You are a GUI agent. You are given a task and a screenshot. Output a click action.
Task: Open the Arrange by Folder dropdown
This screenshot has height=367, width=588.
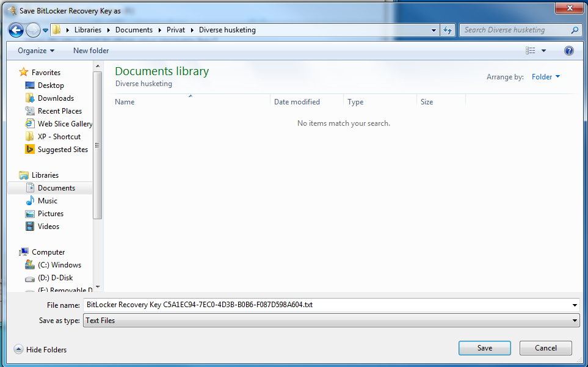[x=545, y=77]
